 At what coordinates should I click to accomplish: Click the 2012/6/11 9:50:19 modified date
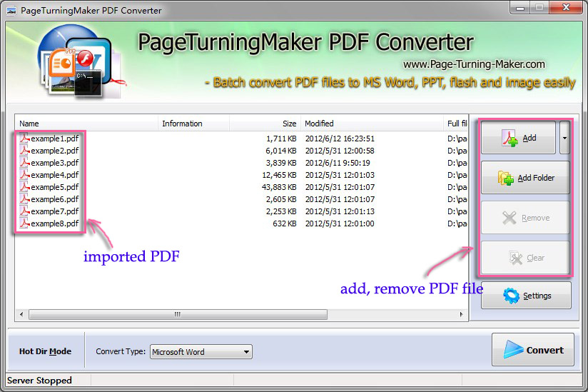[338, 163]
